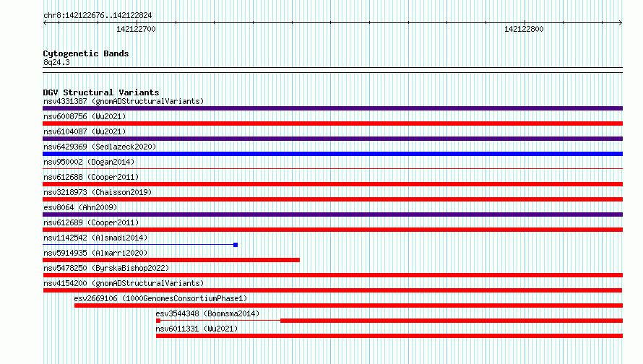Select the Cytogenetic Bands track title

click(86, 53)
